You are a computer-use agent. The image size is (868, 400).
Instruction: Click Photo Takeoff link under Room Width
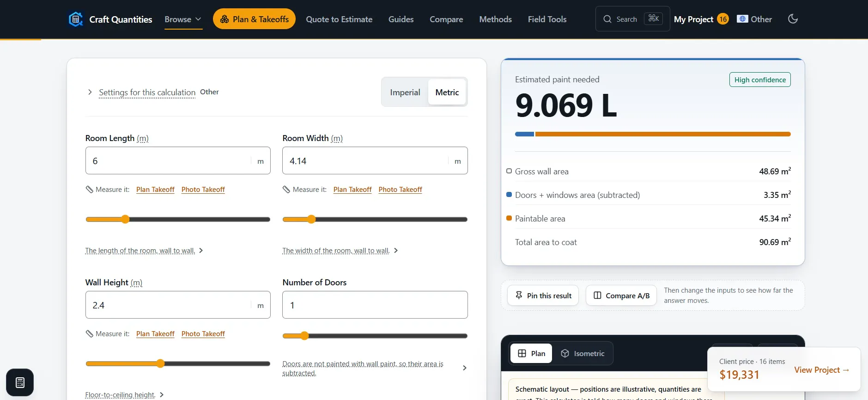point(400,190)
